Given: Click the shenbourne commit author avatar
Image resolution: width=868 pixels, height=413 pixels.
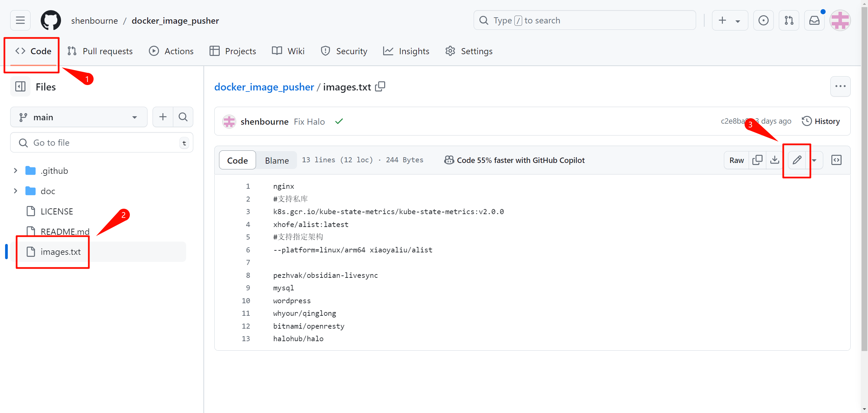Looking at the screenshot, I should click(229, 121).
